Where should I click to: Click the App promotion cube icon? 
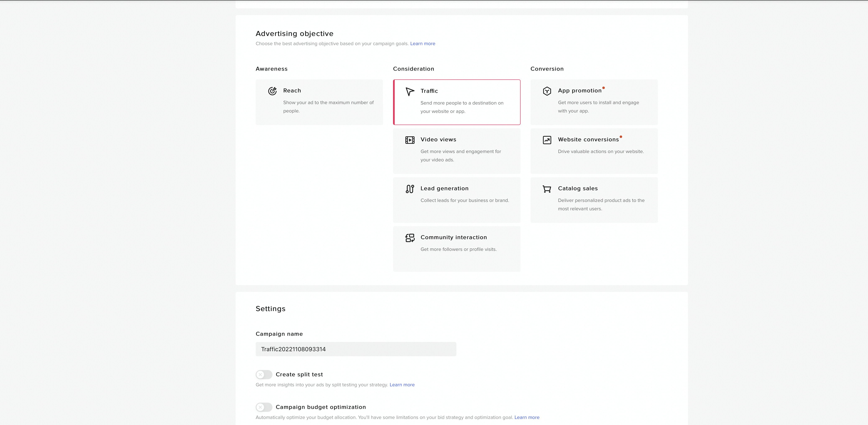[547, 91]
